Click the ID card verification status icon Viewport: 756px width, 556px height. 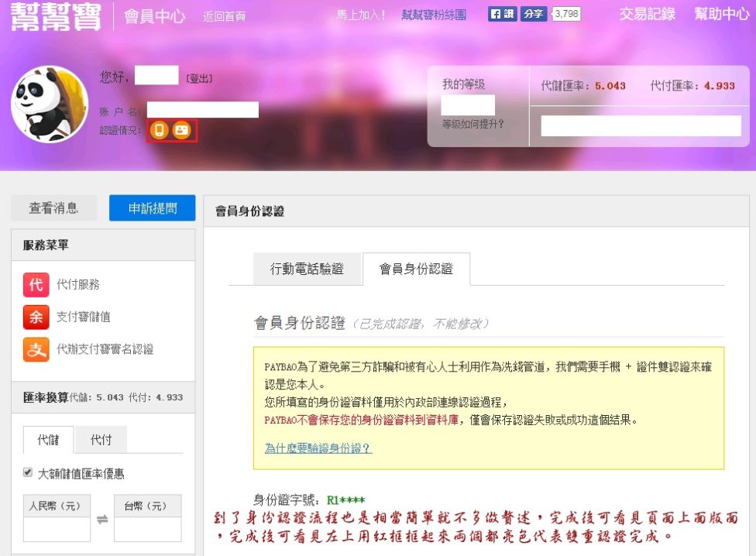[182, 130]
